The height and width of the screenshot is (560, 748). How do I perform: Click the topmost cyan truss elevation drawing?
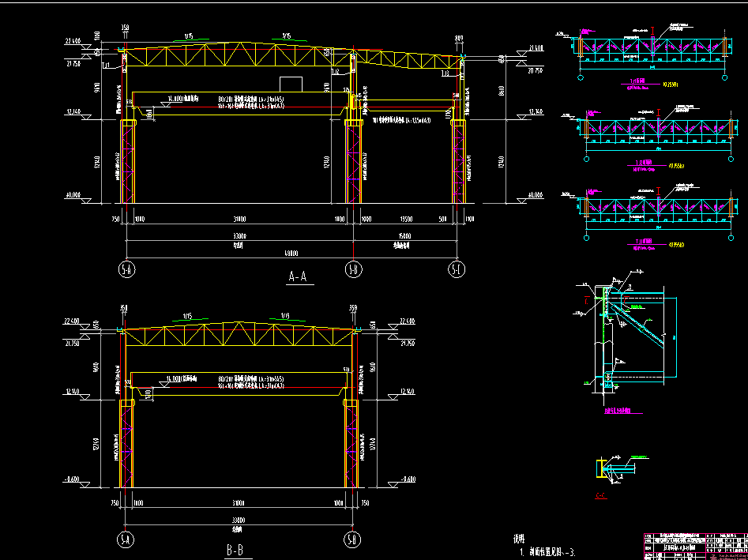click(652, 49)
